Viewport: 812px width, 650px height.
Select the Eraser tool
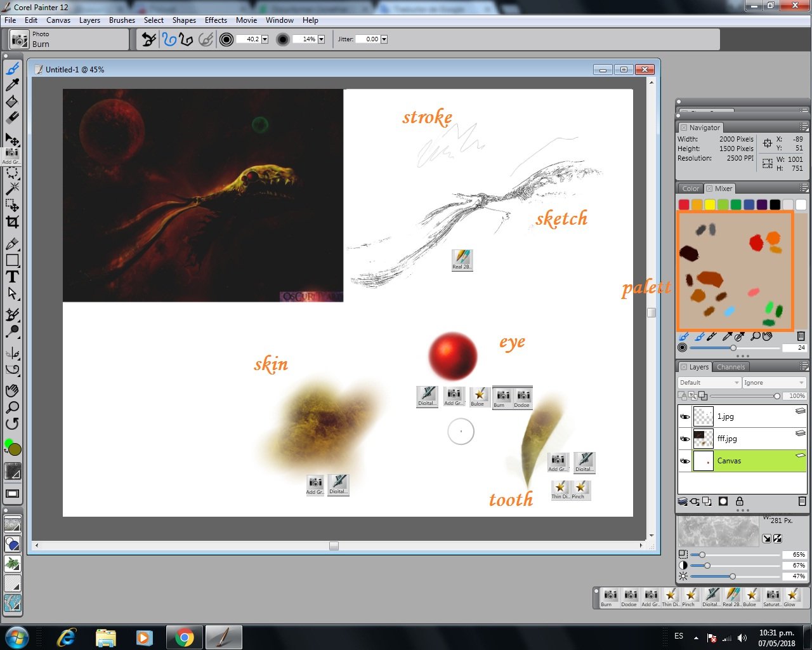(12, 118)
